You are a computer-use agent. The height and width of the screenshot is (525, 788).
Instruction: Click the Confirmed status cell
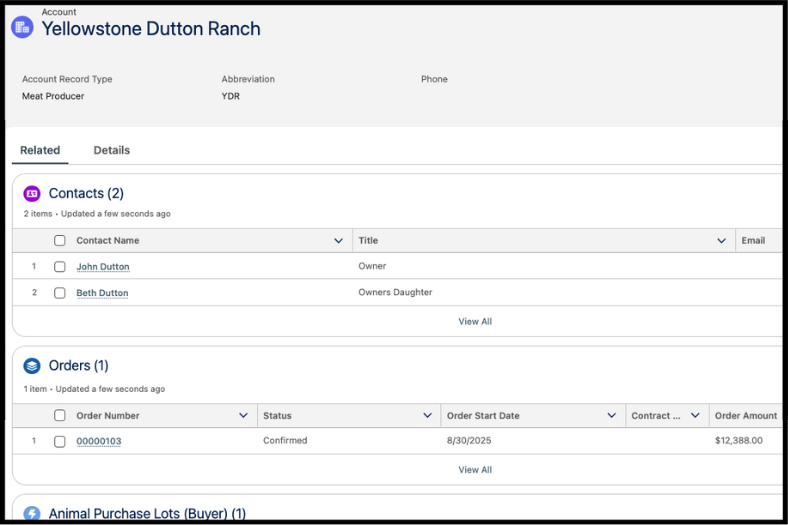(285, 441)
